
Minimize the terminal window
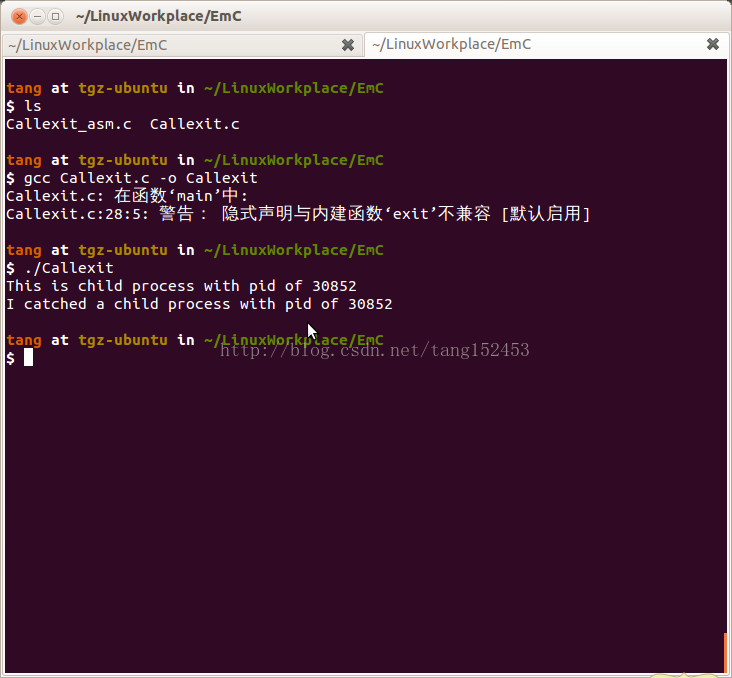tap(36, 16)
